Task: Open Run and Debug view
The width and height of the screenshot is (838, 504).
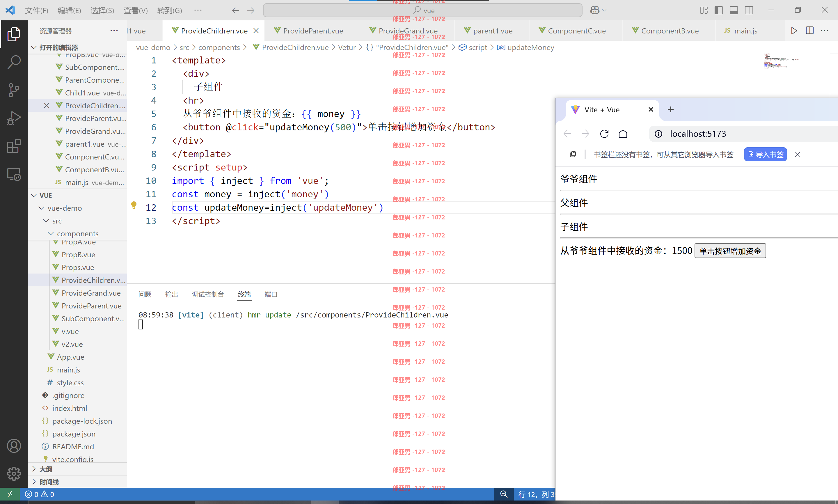Action: pyautogui.click(x=14, y=118)
